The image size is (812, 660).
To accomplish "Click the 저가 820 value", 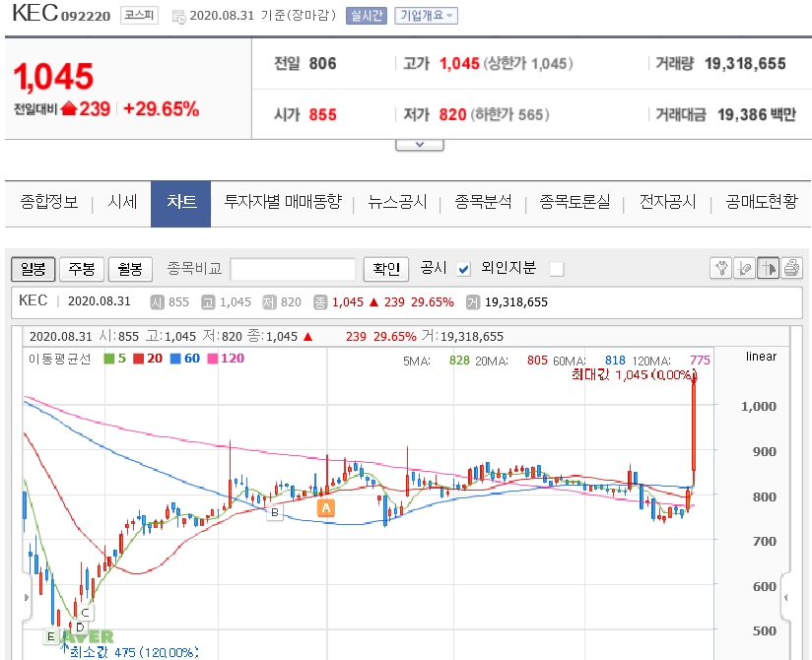I will (452, 114).
